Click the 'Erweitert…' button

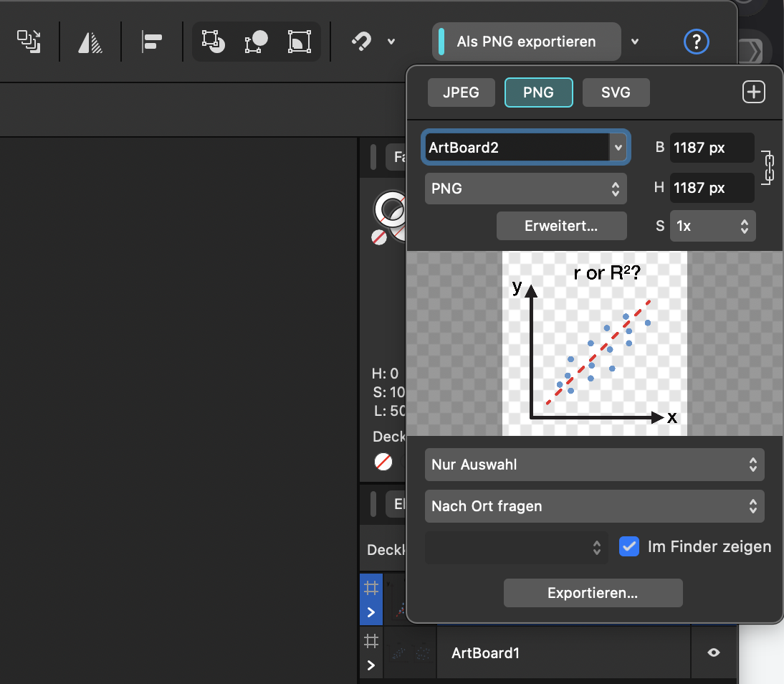561,226
